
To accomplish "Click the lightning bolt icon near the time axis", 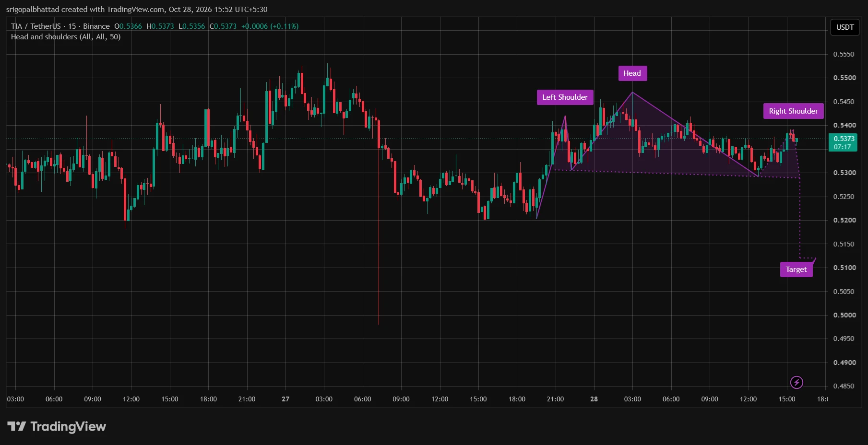I will pyautogui.click(x=797, y=382).
